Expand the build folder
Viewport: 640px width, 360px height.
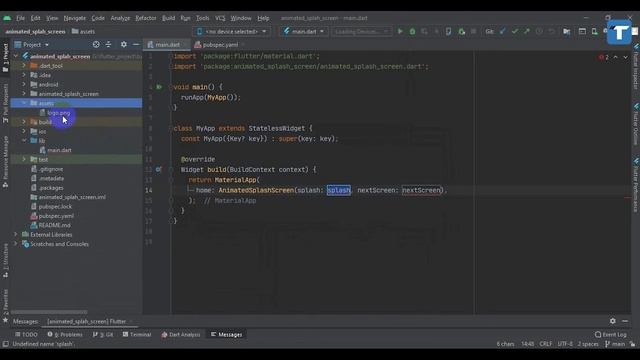24,122
